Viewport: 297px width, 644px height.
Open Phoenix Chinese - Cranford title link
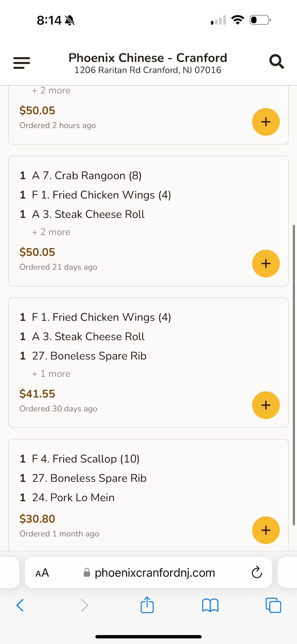click(148, 58)
